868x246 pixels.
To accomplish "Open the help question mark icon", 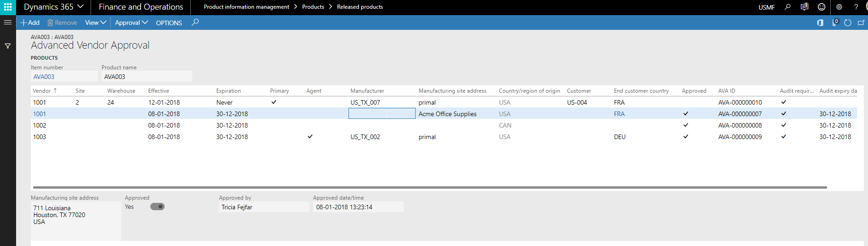I will tap(856, 7).
